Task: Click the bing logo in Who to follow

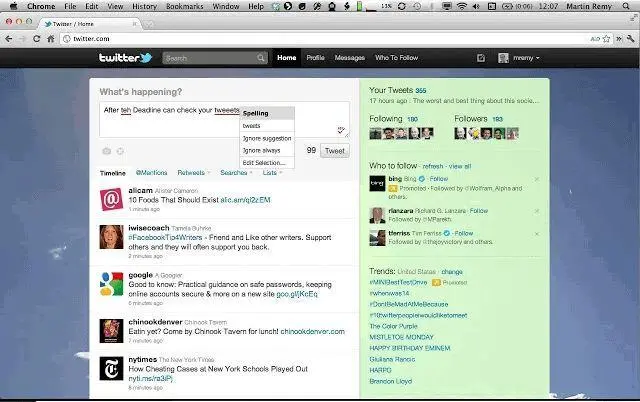Action: (377, 184)
